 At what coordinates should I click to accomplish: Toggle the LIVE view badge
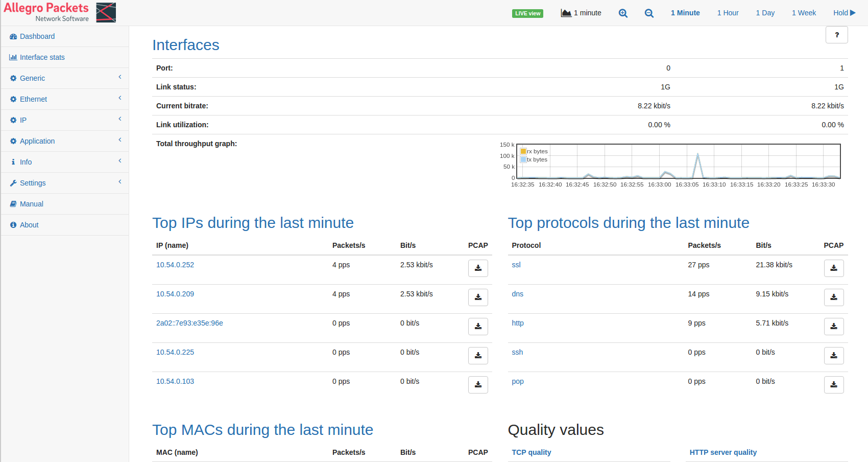tap(527, 13)
